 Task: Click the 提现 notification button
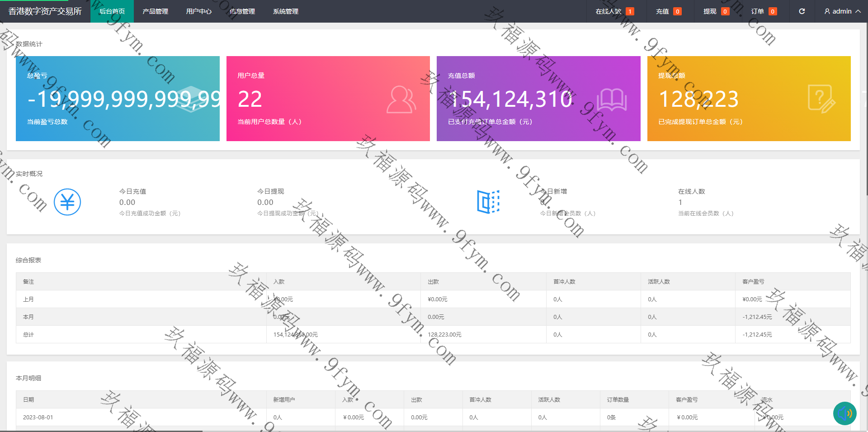(x=716, y=11)
